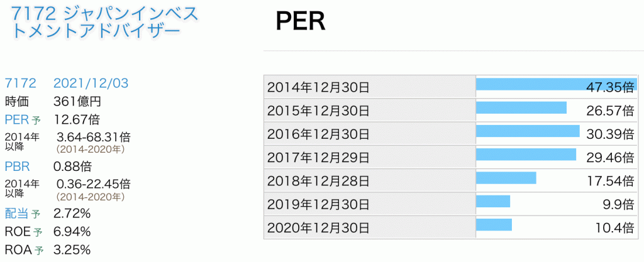The image size is (644, 262).
Task: Click the 17.54倍 bar for 2018
Action: (506, 178)
